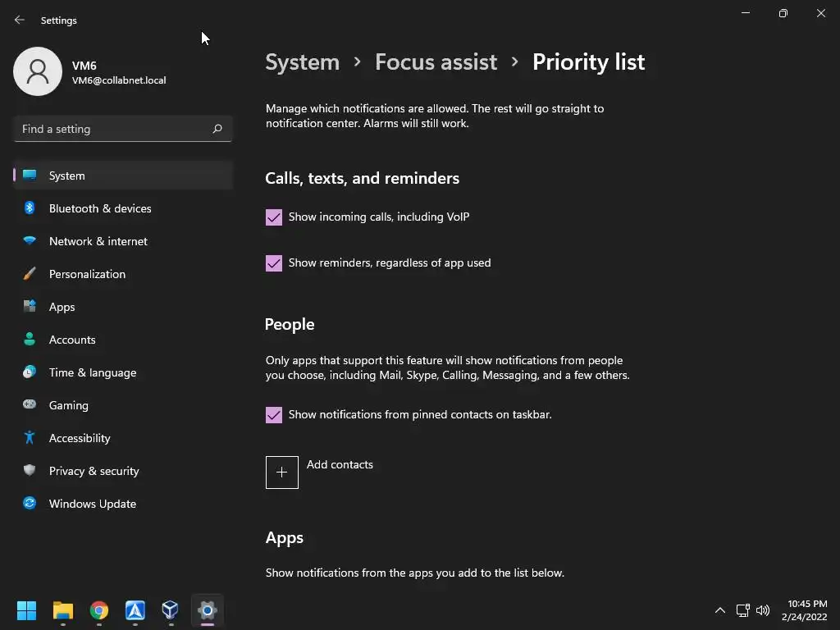Click the Accessibility figure icon

click(x=30, y=438)
